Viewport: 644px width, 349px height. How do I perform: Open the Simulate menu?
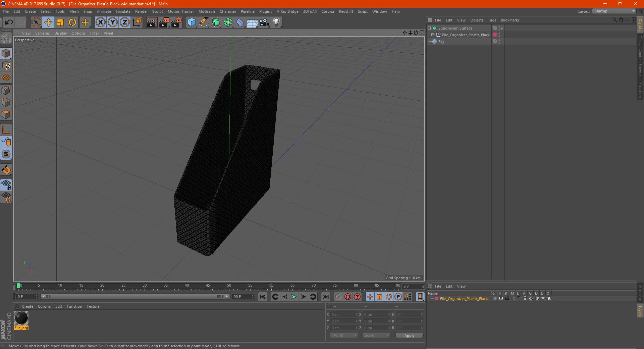(123, 11)
